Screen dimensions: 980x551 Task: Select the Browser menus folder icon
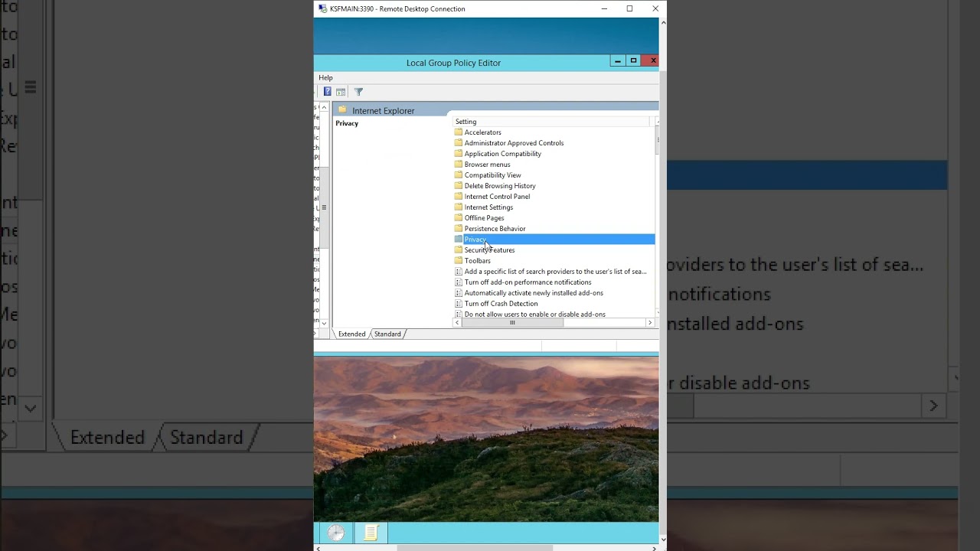459,165
